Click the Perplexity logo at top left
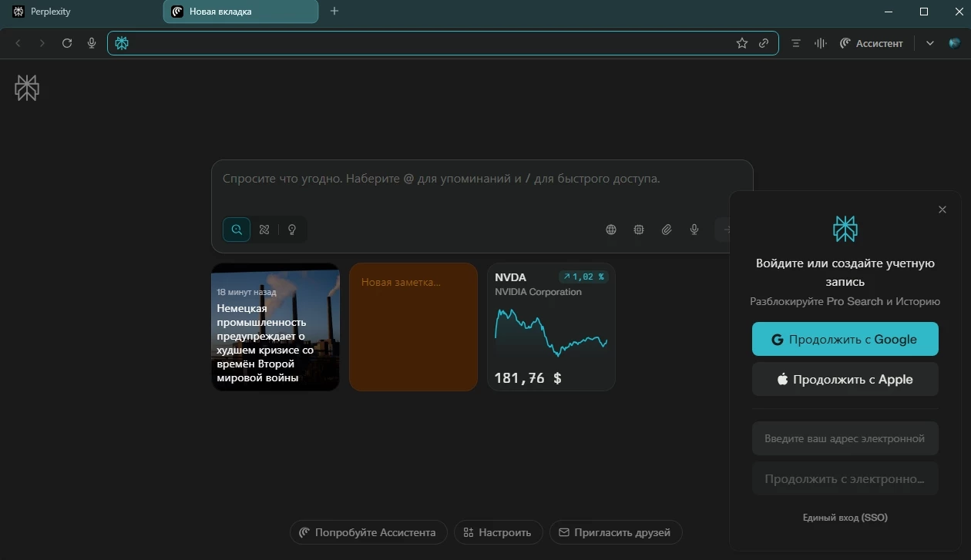The image size is (971, 560). (27, 89)
